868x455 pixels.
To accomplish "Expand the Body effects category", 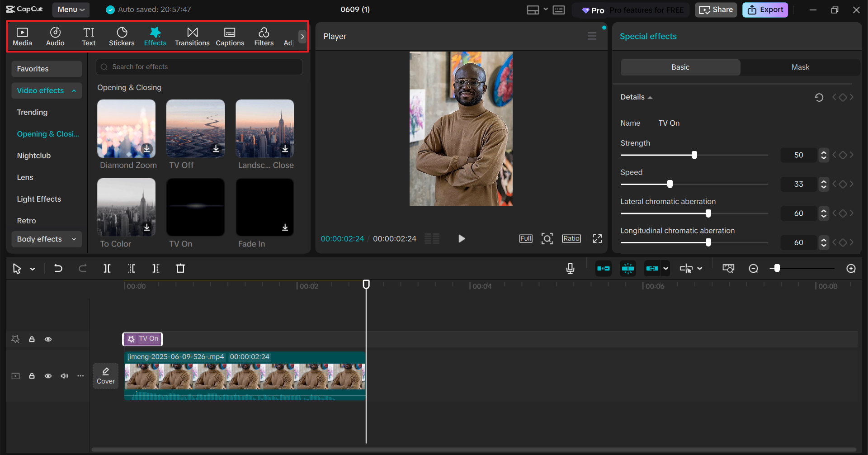I will (47, 239).
